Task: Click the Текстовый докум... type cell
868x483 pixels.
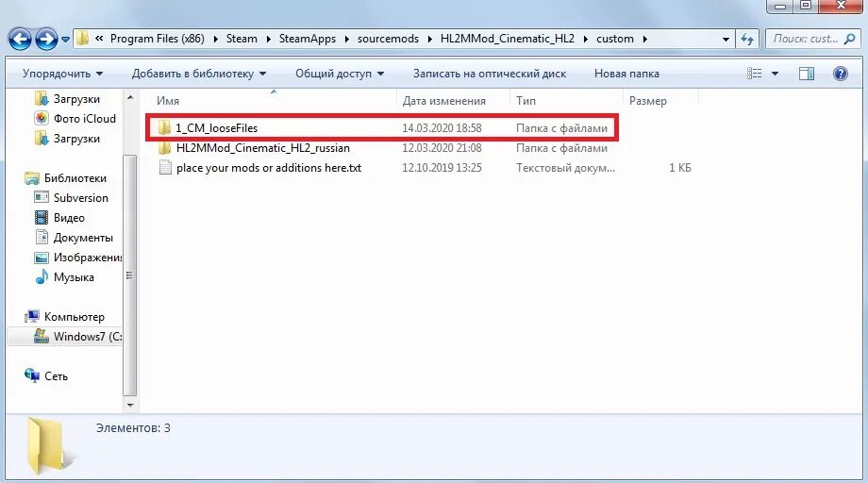Action: coord(565,168)
